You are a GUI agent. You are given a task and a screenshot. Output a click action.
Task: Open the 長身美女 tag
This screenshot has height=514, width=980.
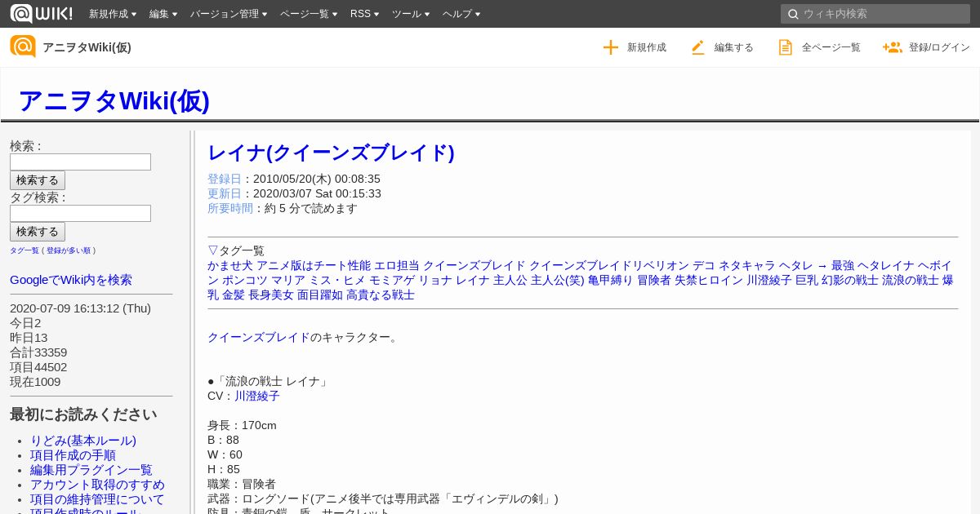271,295
